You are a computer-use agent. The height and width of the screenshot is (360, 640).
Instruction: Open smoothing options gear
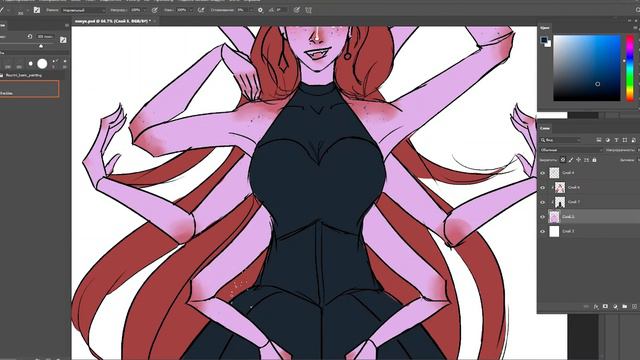260,10
